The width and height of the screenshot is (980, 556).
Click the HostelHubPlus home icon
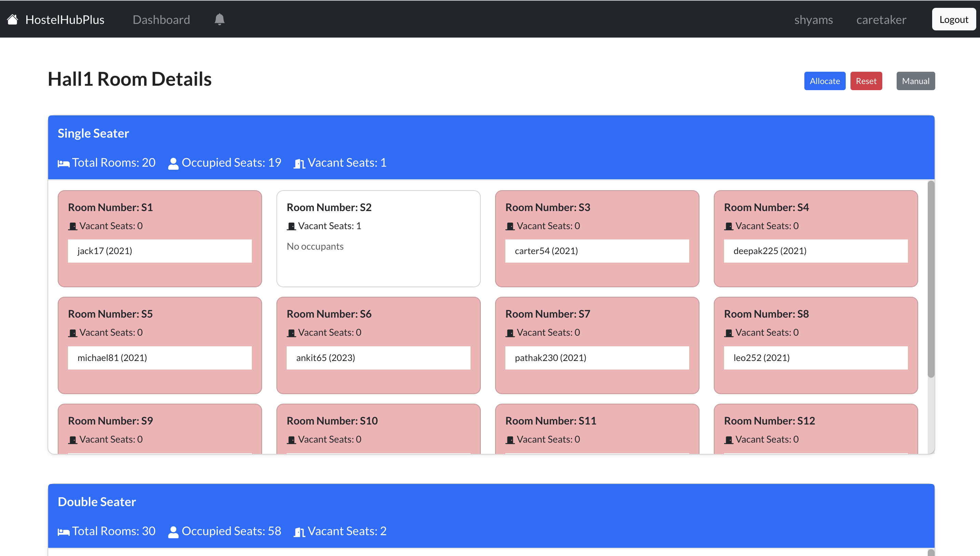point(13,19)
